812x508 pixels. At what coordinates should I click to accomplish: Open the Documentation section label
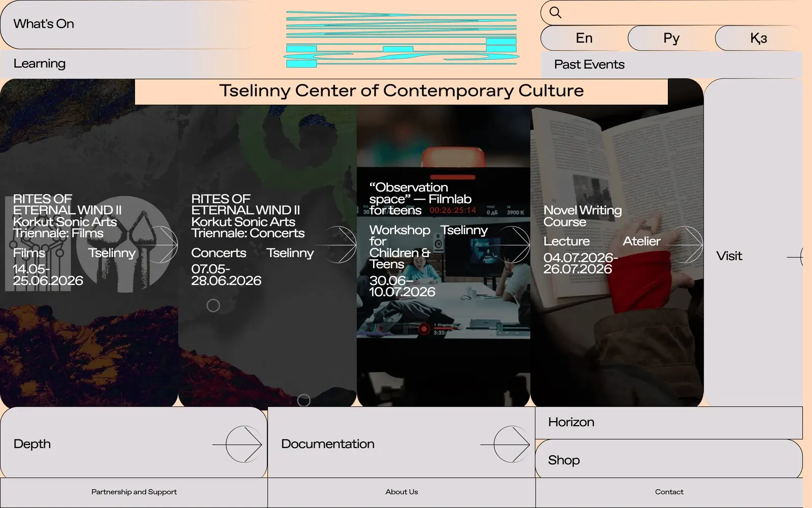[x=328, y=444]
